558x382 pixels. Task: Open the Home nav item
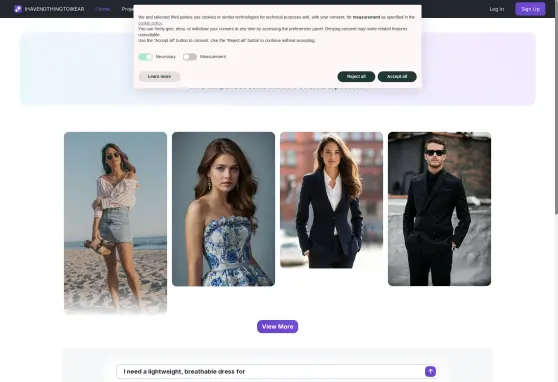tap(103, 9)
